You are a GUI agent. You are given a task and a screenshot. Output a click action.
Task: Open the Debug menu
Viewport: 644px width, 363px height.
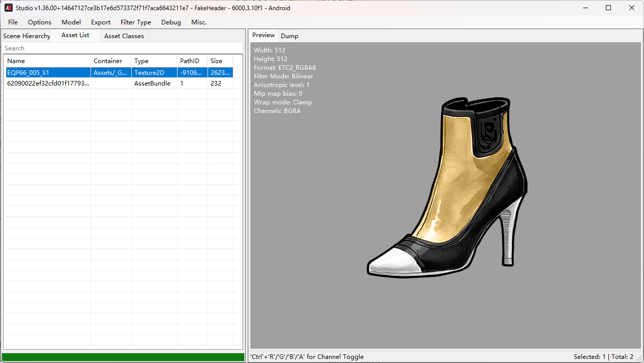pos(171,22)
